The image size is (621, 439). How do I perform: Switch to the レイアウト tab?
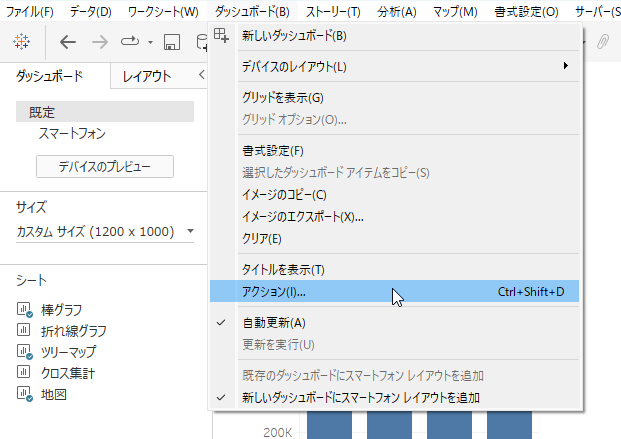[x=147, y=76]
